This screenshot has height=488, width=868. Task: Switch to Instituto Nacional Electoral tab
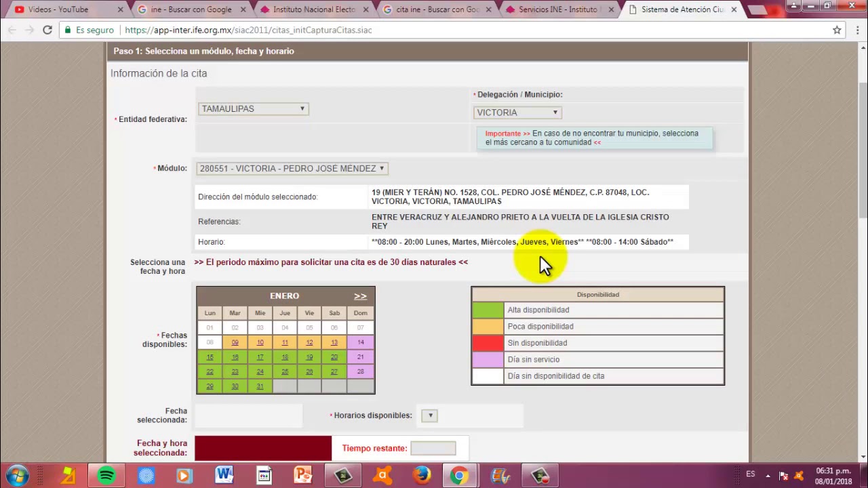(x=314, y=9)
